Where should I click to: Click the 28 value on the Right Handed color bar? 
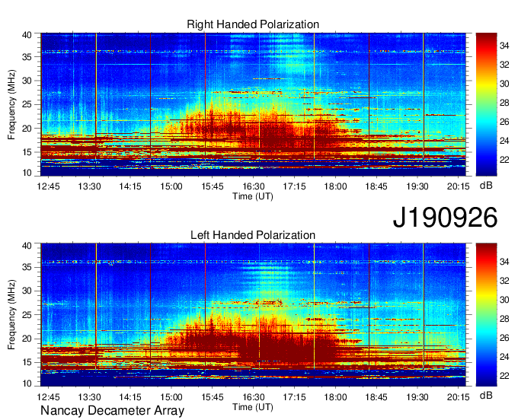tap(504, 103)
